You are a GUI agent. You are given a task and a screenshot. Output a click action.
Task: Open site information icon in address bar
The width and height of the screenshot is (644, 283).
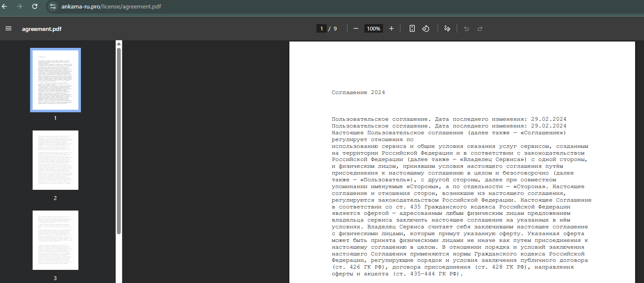point(53,6)
